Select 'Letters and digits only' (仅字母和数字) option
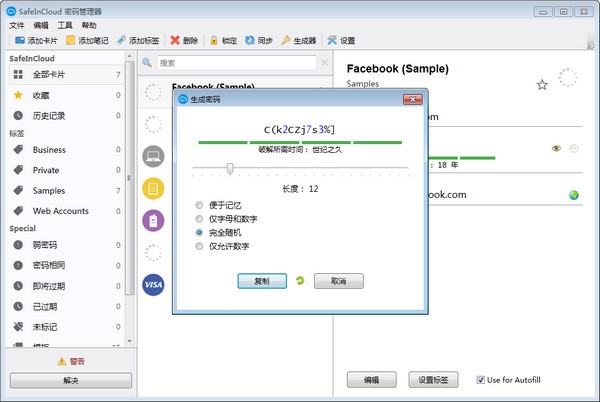 point(199,219)
